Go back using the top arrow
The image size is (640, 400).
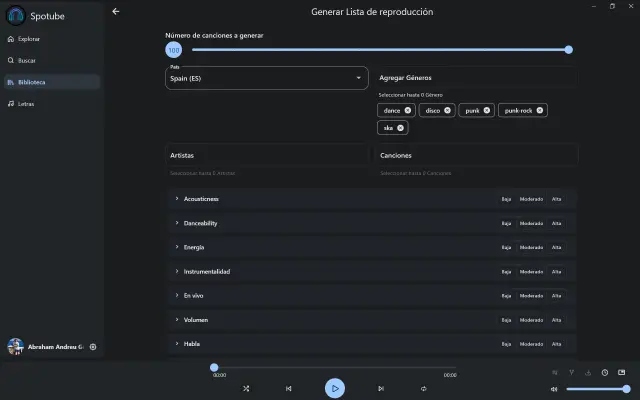tap(116, 11)
